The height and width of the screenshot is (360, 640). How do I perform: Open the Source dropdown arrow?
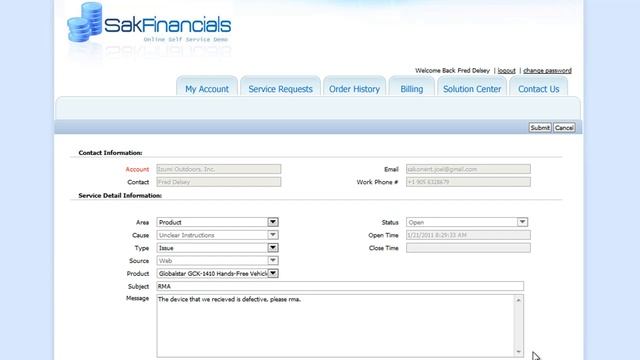tap(273, 260)
